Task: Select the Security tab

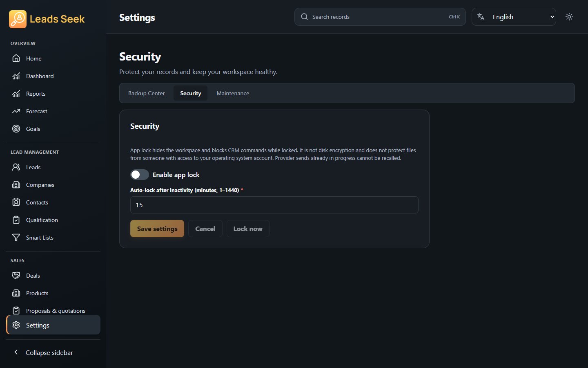Action: pos(191,93)
